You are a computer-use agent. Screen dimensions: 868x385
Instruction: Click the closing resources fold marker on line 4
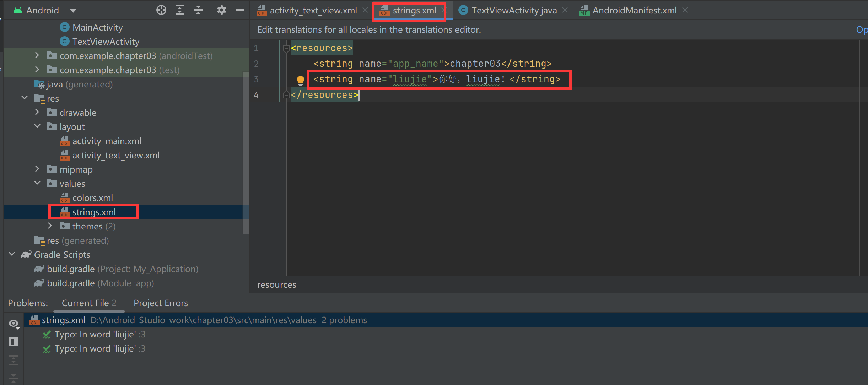[286, 94]
